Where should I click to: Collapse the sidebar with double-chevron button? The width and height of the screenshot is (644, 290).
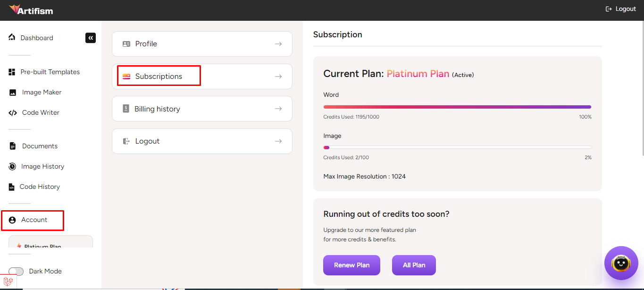click(x=91, y=38)
